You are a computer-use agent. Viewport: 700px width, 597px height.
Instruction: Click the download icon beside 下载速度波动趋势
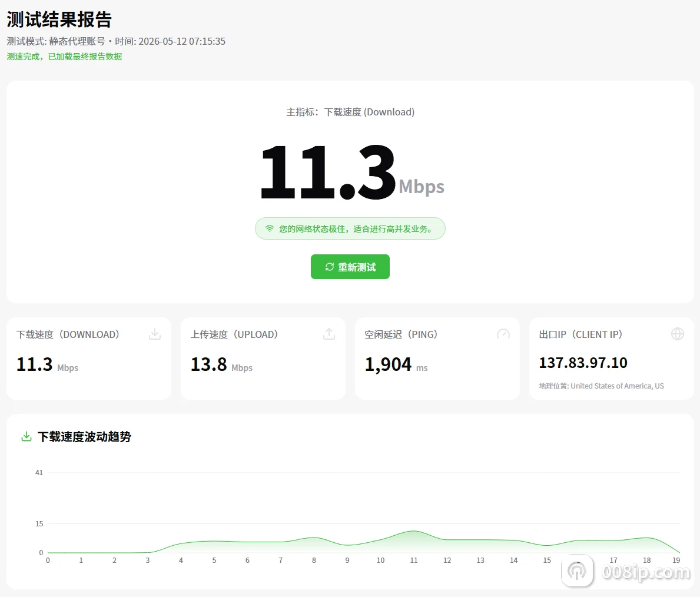(26, 436)
